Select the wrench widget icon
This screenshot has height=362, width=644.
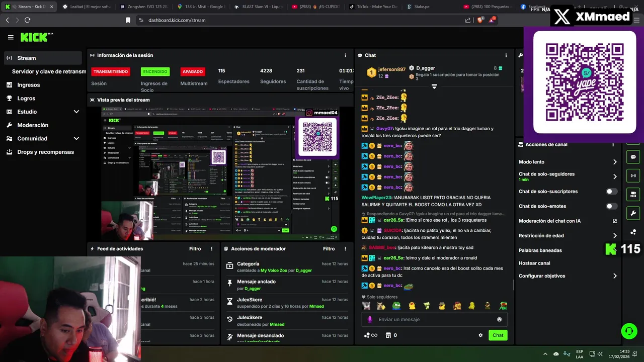[x=633, y=213]
